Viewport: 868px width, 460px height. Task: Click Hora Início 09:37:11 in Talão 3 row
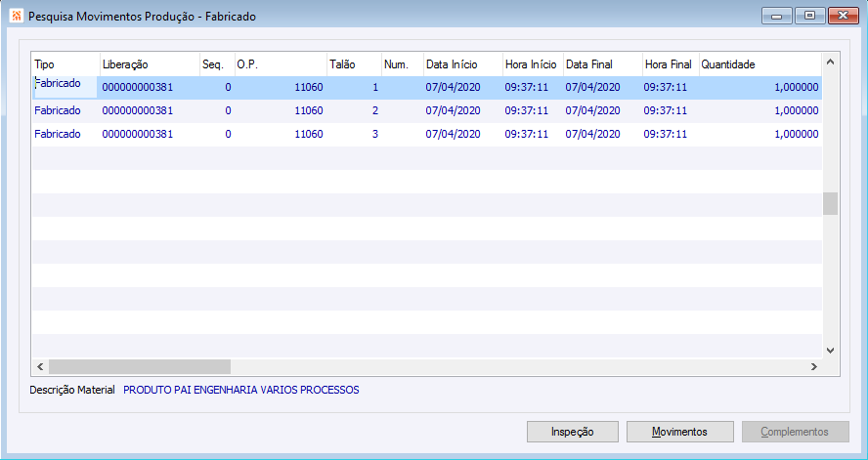pos(527,134)
